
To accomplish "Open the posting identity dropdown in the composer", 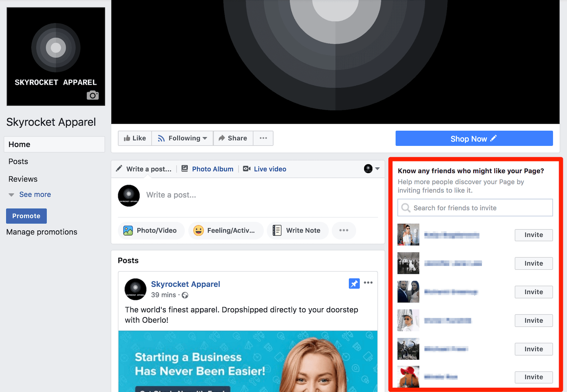I will [371, 169].
